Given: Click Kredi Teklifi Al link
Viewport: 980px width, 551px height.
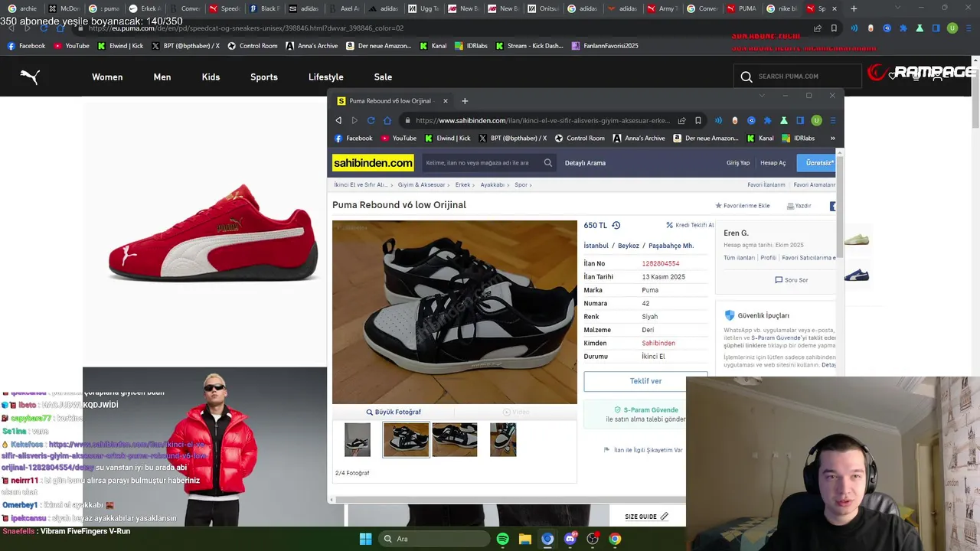Looking at the screenshot, I should 690,225.
